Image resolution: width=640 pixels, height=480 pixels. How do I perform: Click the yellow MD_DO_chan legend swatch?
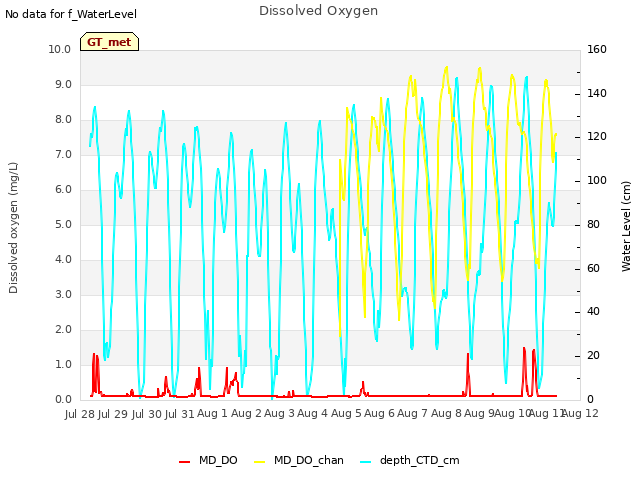[259, 462]
